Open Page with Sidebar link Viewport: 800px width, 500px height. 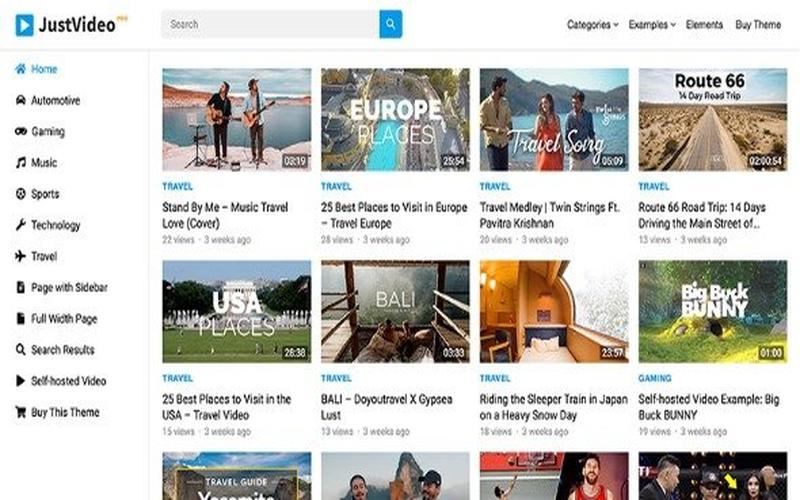(69, 287)
